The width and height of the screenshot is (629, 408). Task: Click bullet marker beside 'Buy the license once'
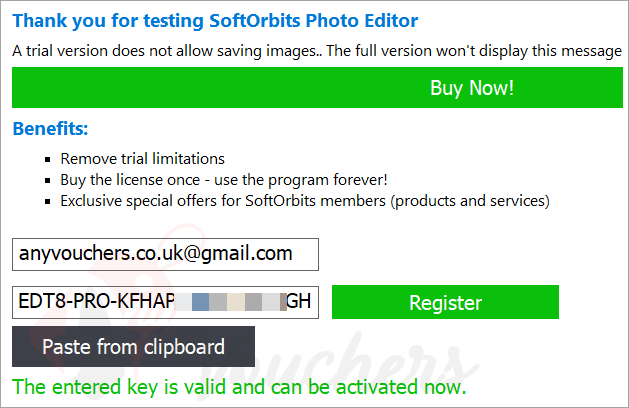pos(47,180)
